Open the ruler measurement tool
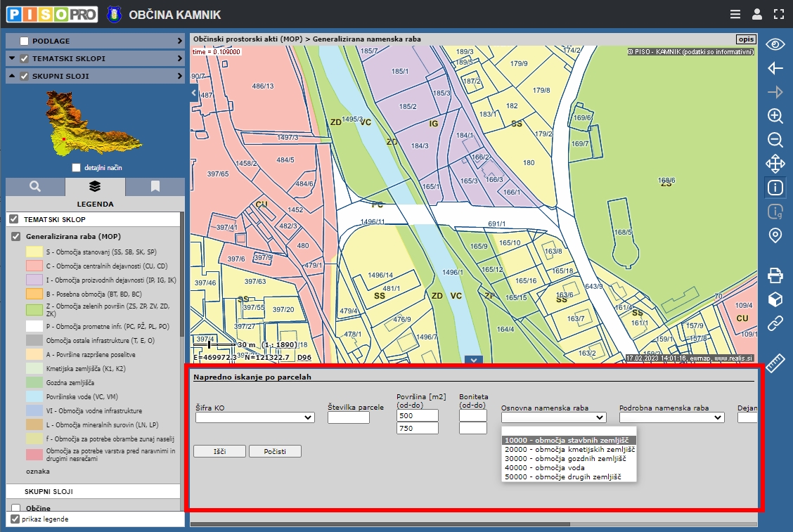 775,363
